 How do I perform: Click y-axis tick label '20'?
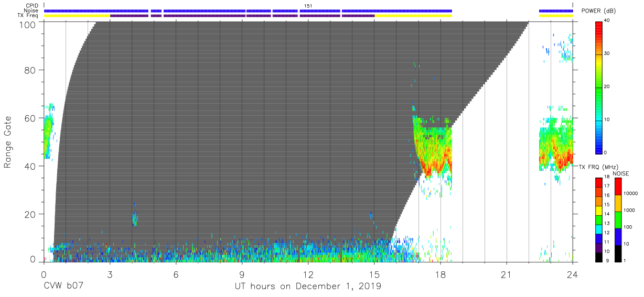click(x=31, y=214)
